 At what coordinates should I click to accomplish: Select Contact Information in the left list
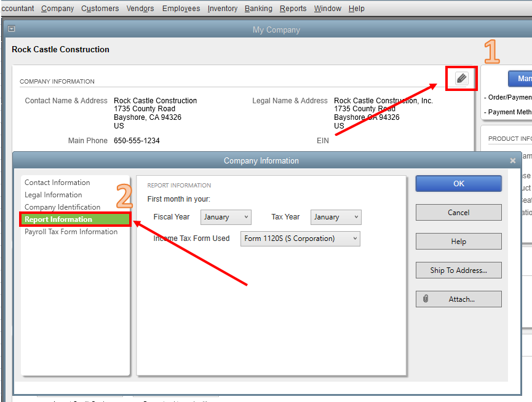(57, 183)
